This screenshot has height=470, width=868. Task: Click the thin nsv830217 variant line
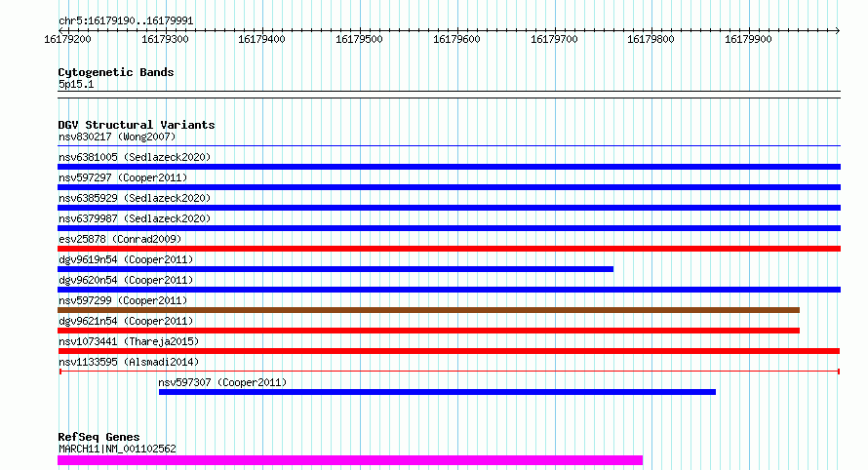click(x=449, y=145)
